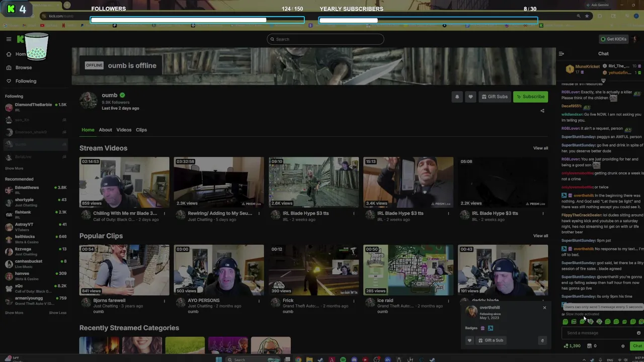Image resolution: width=644 pixels, height=362 pixels.
Task: Focus the Search field
Action: tap(325, 39)
